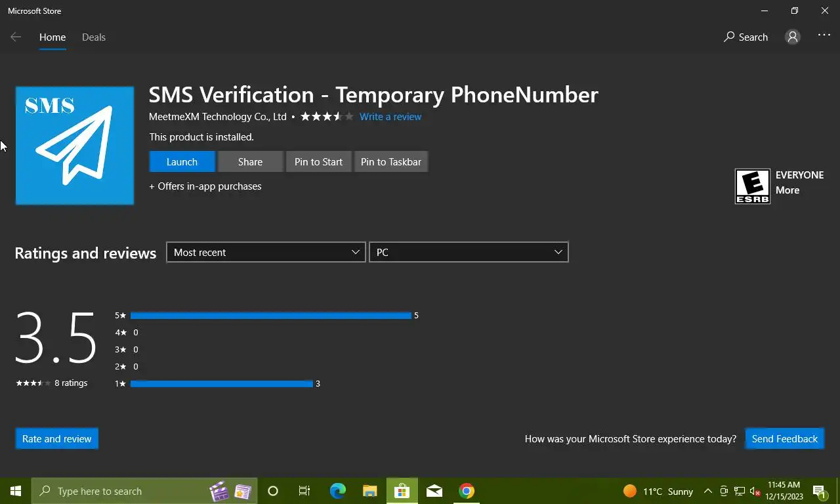Open Mail app from taskbar
Screen dimensions: 840x504
[x=434, y=491]
